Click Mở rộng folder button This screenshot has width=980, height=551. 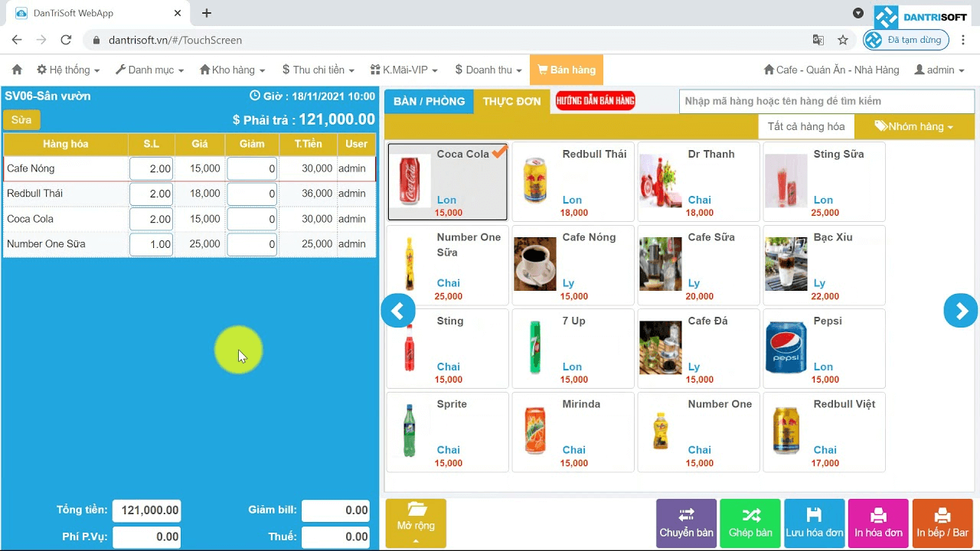tap(416, 523)
